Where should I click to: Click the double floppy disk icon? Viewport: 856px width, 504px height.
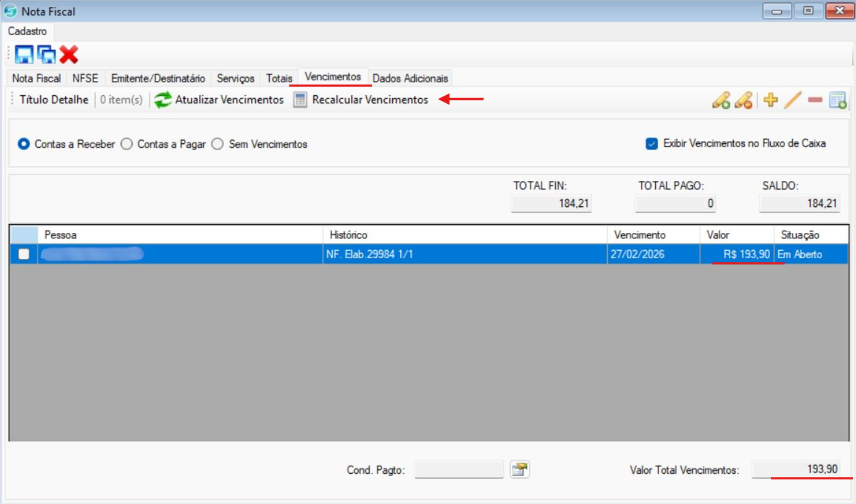click(x=46, y=54)
